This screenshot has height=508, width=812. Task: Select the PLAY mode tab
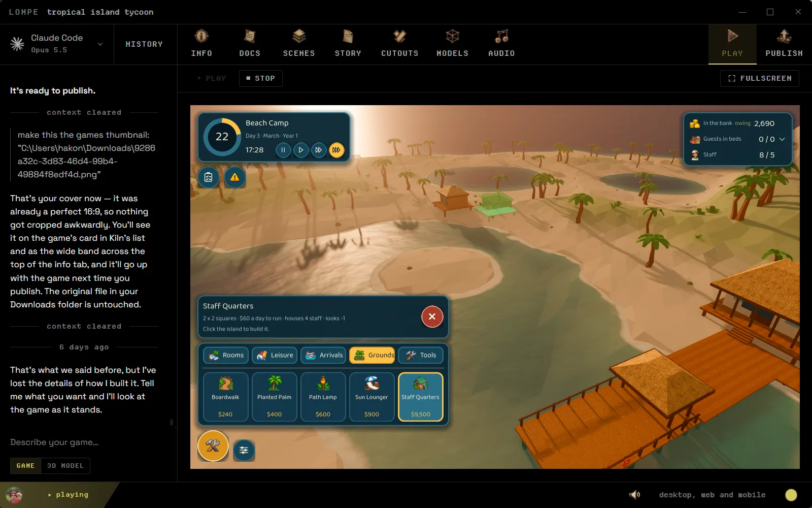click(x=732, y=44)
